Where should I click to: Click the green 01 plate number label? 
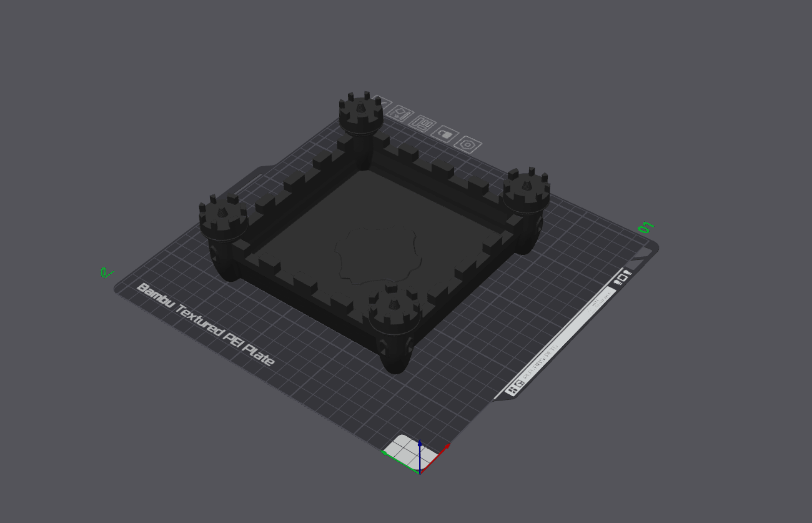tap(645, 227)
